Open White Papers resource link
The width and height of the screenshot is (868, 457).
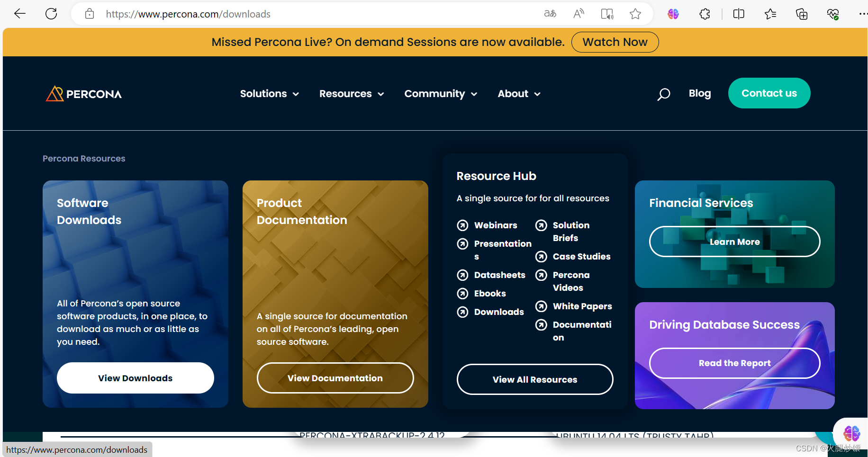coord(582,306)
